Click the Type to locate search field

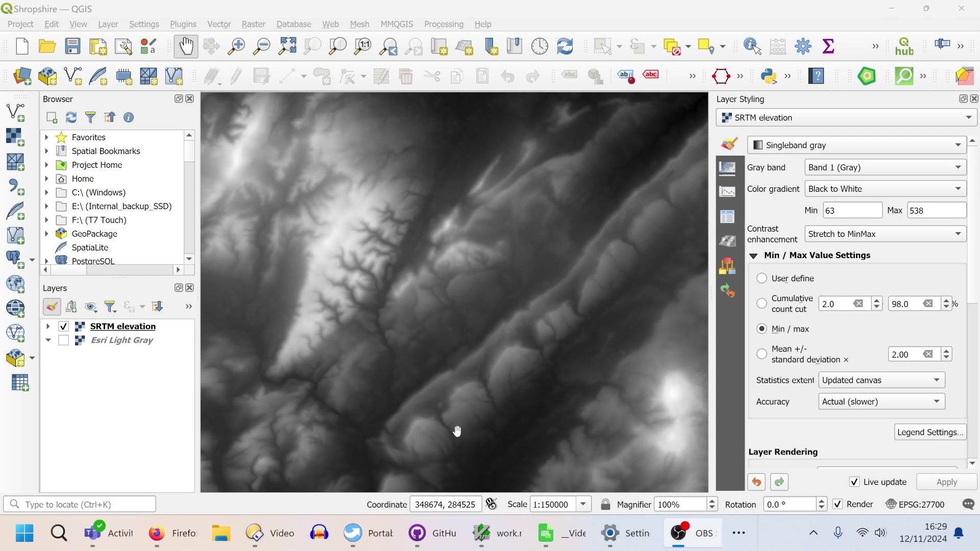pyautogui.click(x=80, y=504)
